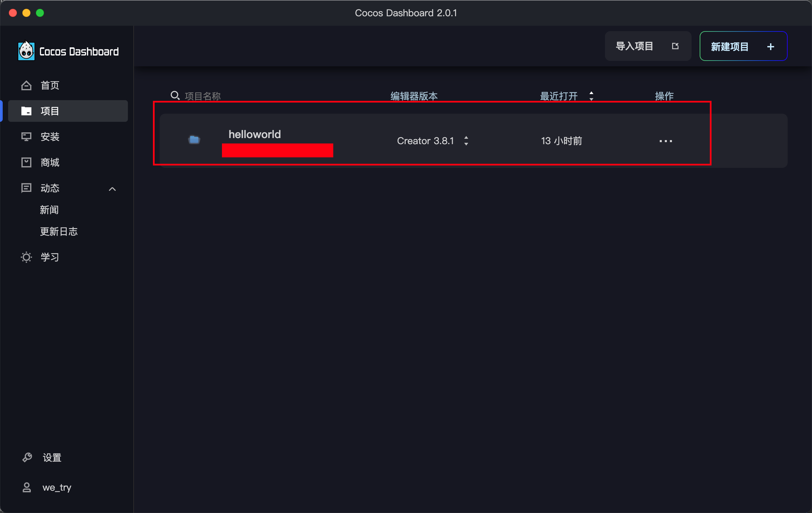Viewport: 812px width, 513px height.
Task: Select 新闻 under the 动态 section
Action: coord(49,210)
